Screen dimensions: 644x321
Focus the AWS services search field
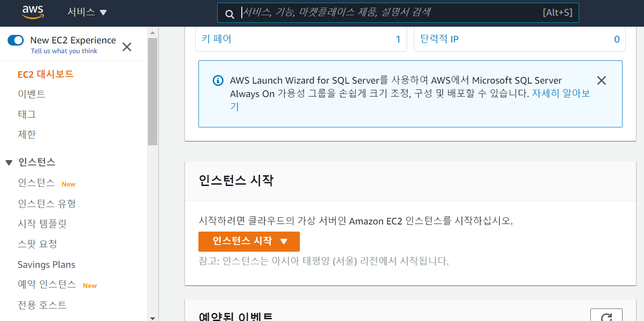point(398,13)
